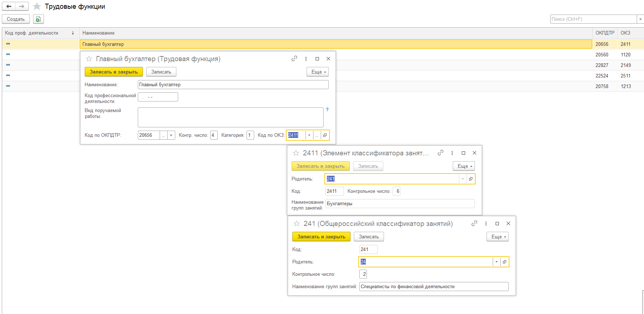The width and height of the screenshot is (644, 314).
Task: Click the Поиск search field
Action: tap(593, 19)
